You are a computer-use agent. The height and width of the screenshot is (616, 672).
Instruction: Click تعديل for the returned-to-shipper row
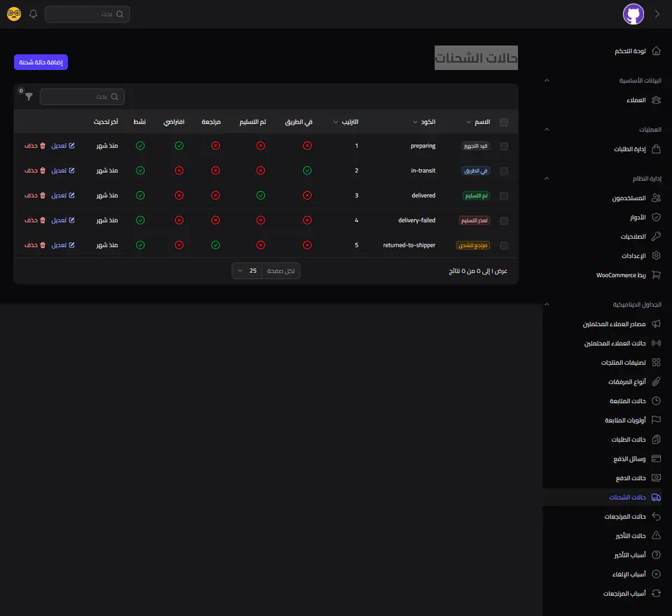click(x=63, y=245)
